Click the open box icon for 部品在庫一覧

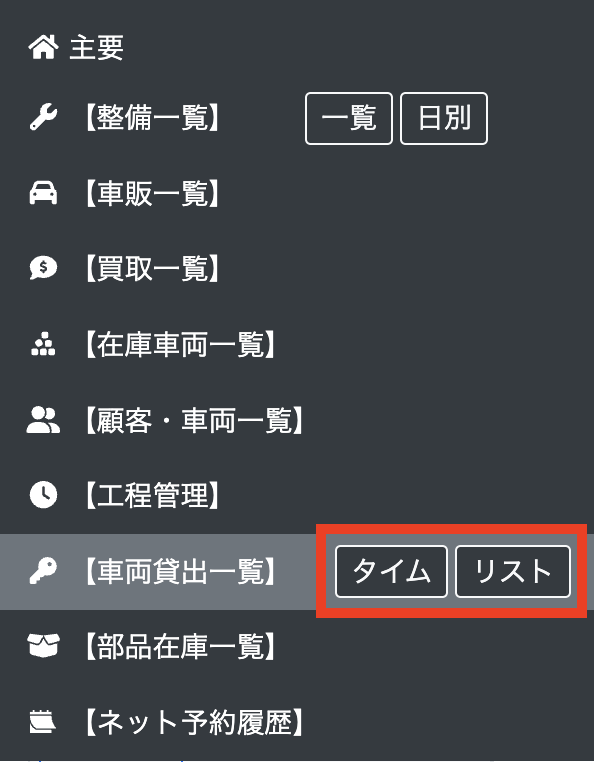pos(43,646)
